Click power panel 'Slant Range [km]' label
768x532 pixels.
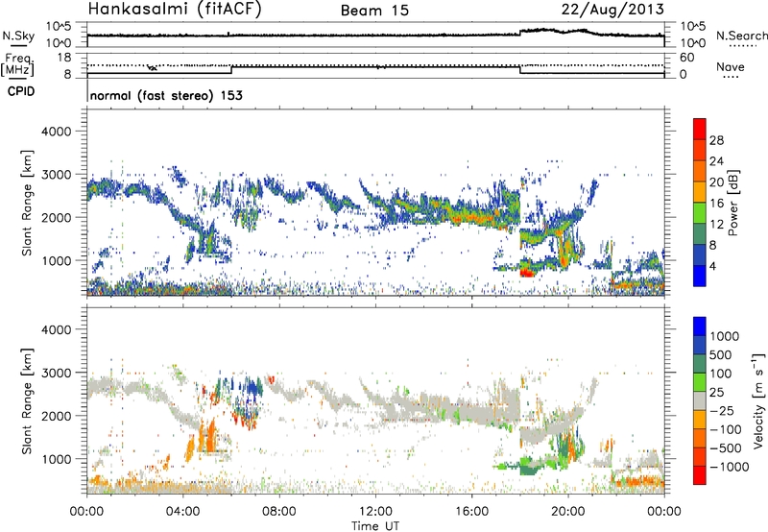tap(27, 203)
